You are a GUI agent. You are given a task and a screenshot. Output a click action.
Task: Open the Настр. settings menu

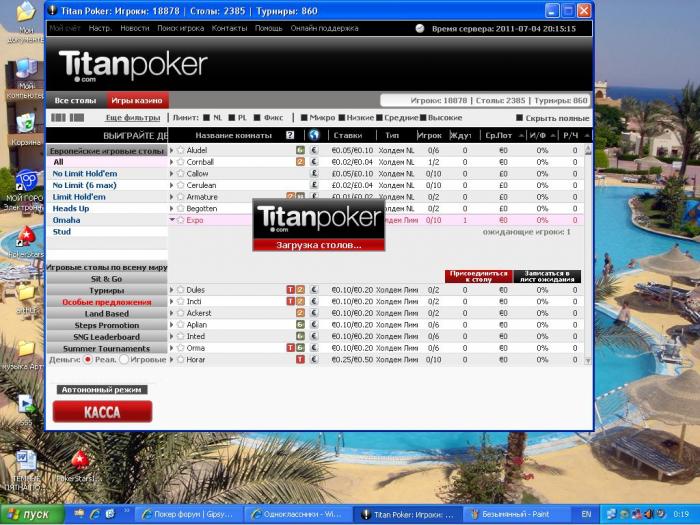100,28
